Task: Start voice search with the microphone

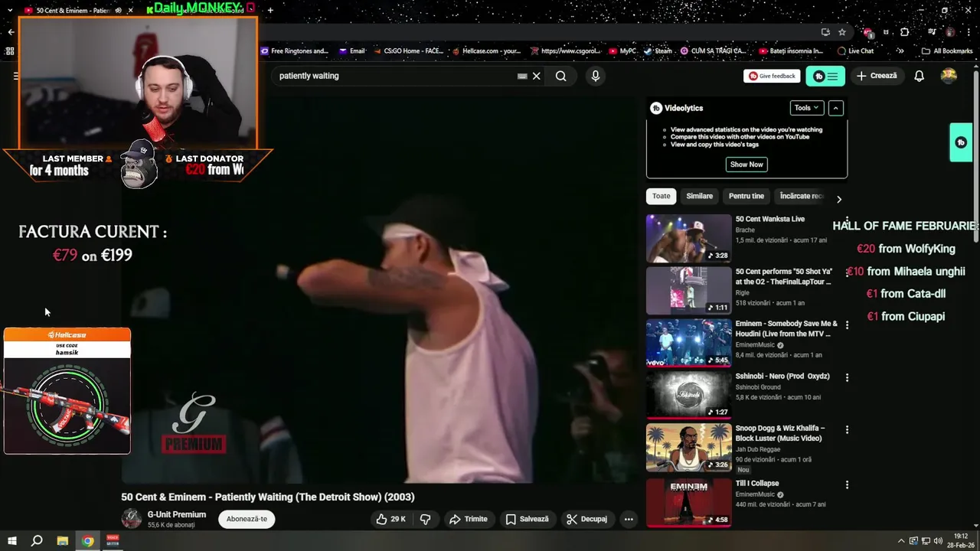Action: pos(596,76)
